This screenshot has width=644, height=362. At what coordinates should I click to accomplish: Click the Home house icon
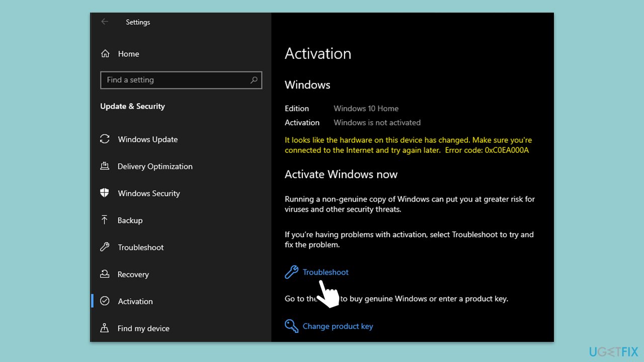point(105,53)
